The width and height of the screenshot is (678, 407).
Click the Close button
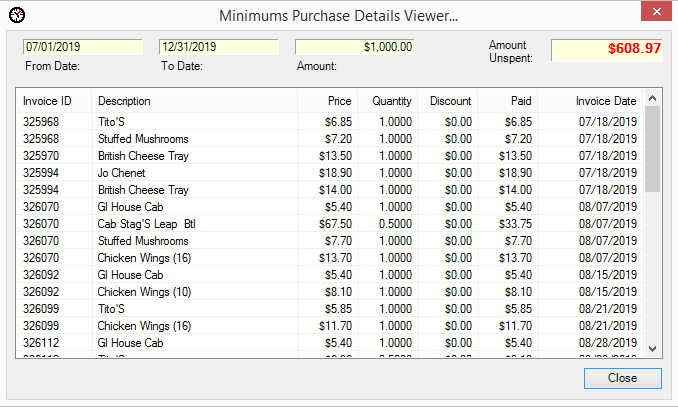click(622, 378)
